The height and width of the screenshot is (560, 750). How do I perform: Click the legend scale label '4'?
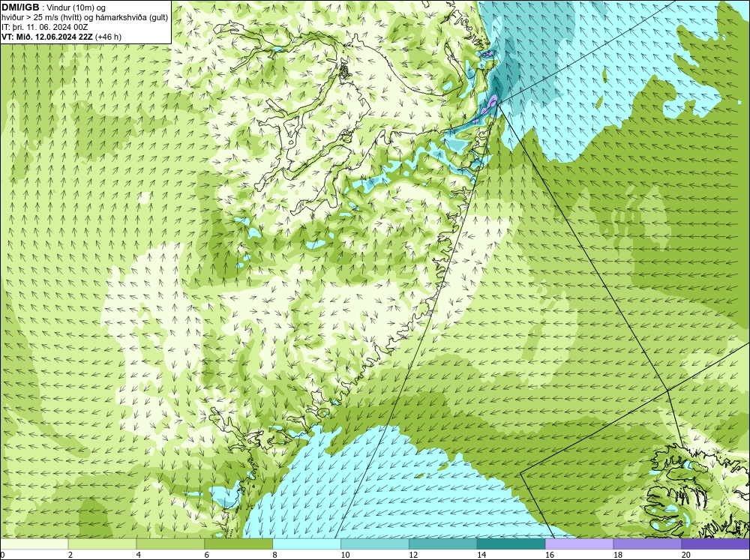[139, 555]
